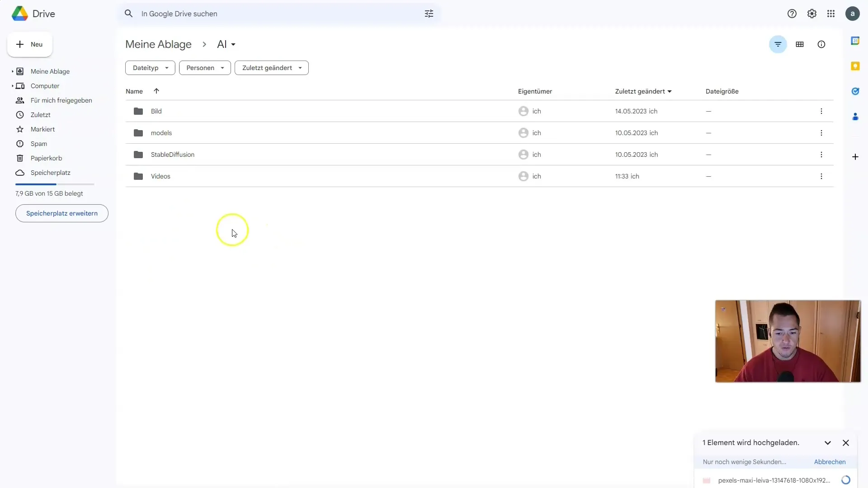Click the Google Drive logo

20,14
